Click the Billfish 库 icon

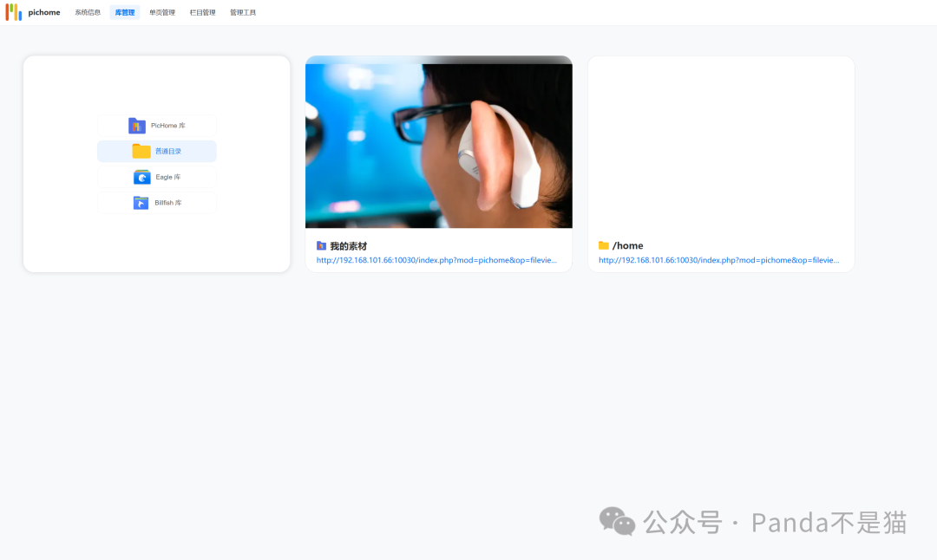click(141, 203)
